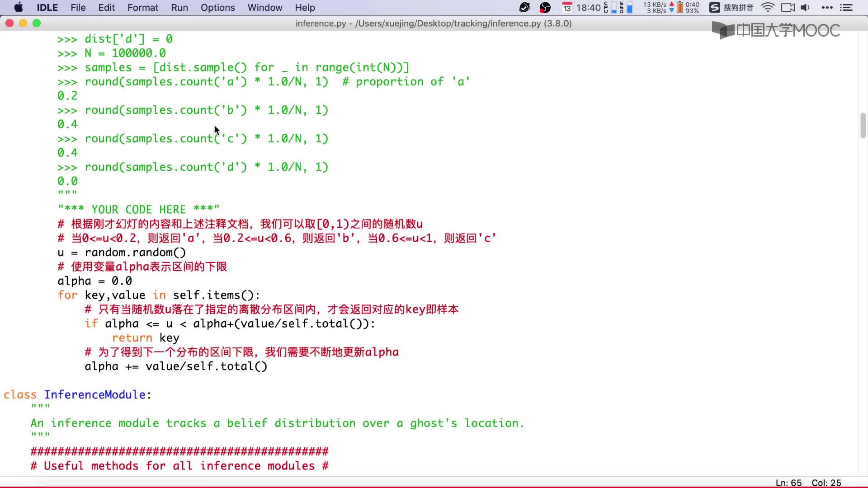Click the 'N = 100000.0' docstring line
Viewport: 868px width, 488px height.
[x=111, y=53]
